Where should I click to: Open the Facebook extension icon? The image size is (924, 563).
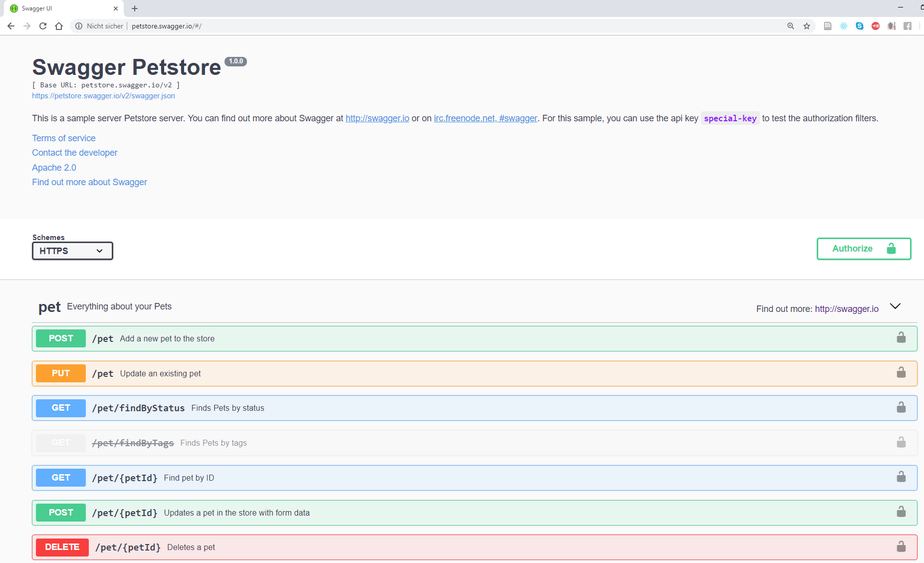(908, 26)
